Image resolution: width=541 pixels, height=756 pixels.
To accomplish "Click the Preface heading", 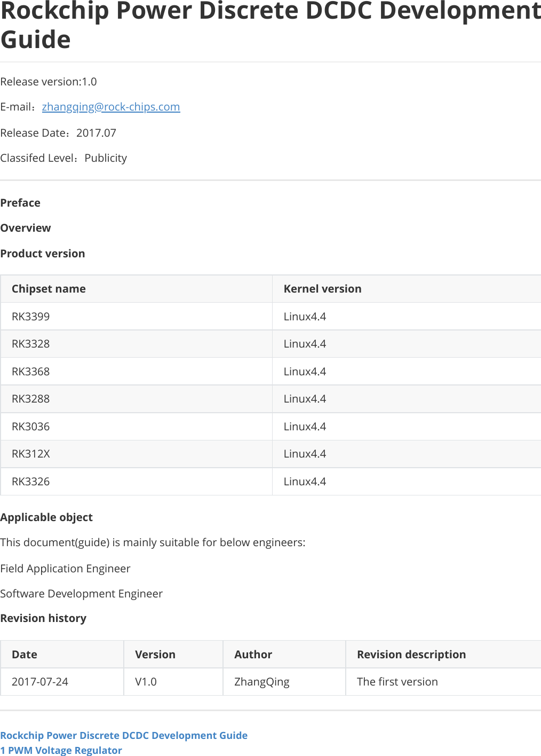I will click(20, 203).
